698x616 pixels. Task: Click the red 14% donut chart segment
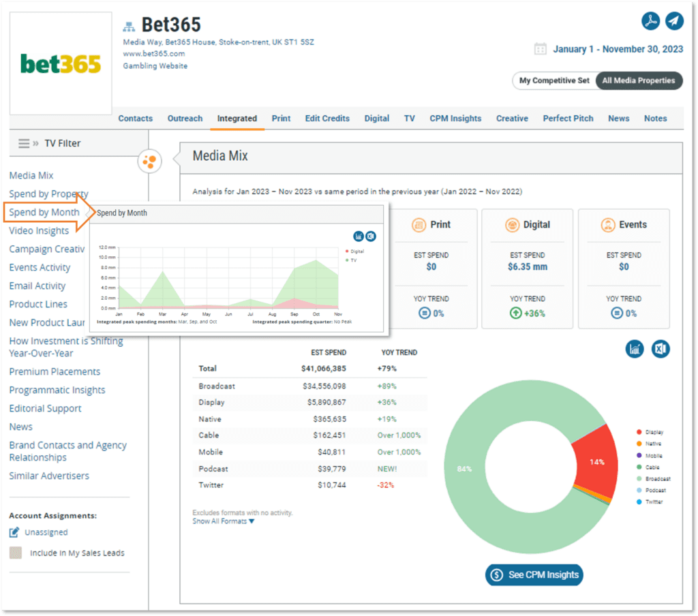pyautogui.click(x=596, y=461)
